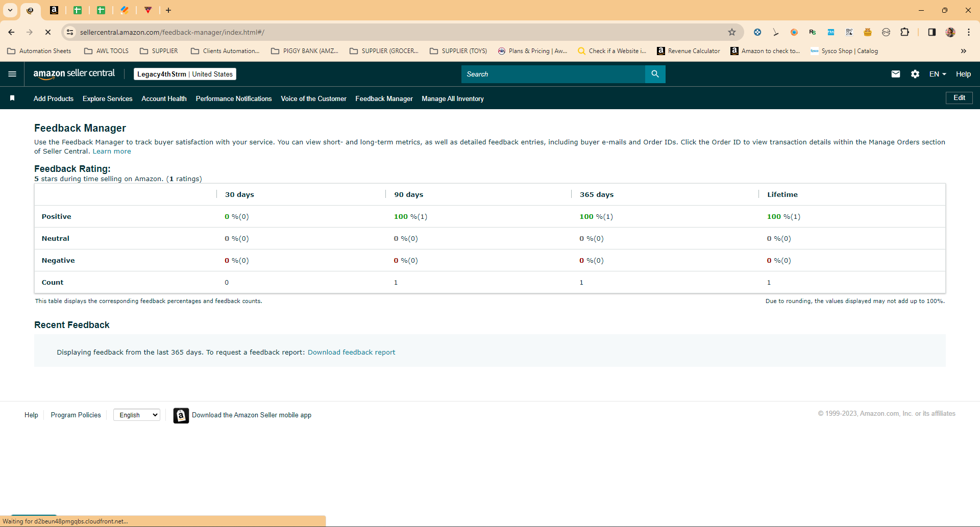The height and width of the screenshot is (527, 980).
Task: Switch to the Amazon 'a' browser tab
Action: (54, 10)
